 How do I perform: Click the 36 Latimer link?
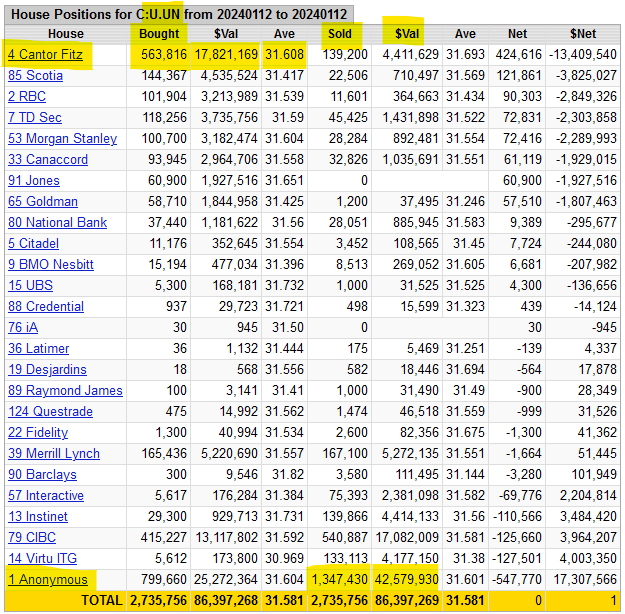coord(38,348)
